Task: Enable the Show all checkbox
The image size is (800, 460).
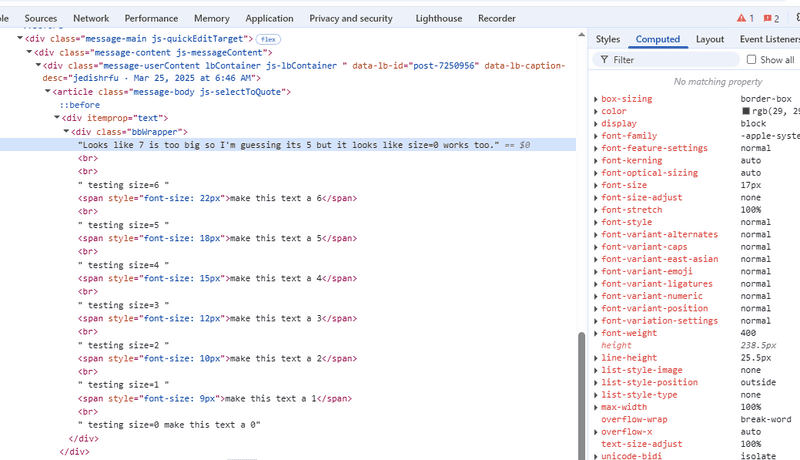Action: [x=751, y=60]
